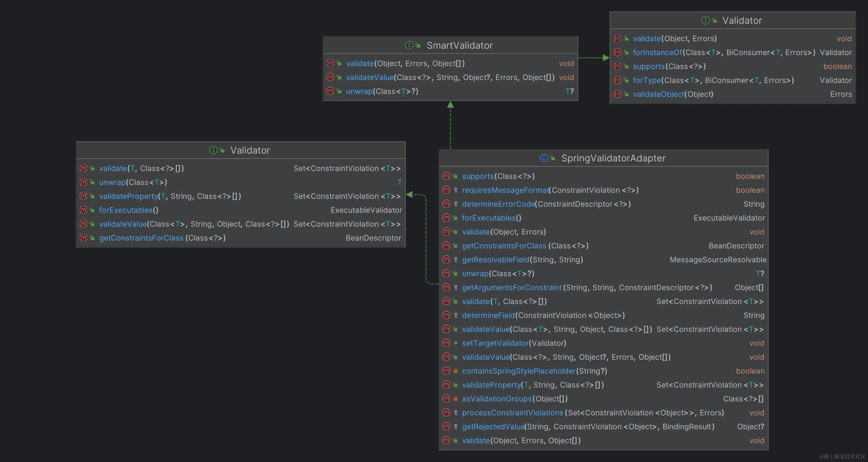Viewport: 868px width, 462px height.
Task: Click protected key icon on getResolvableField row
Action: pyautogui.click(x=455, y=260)
